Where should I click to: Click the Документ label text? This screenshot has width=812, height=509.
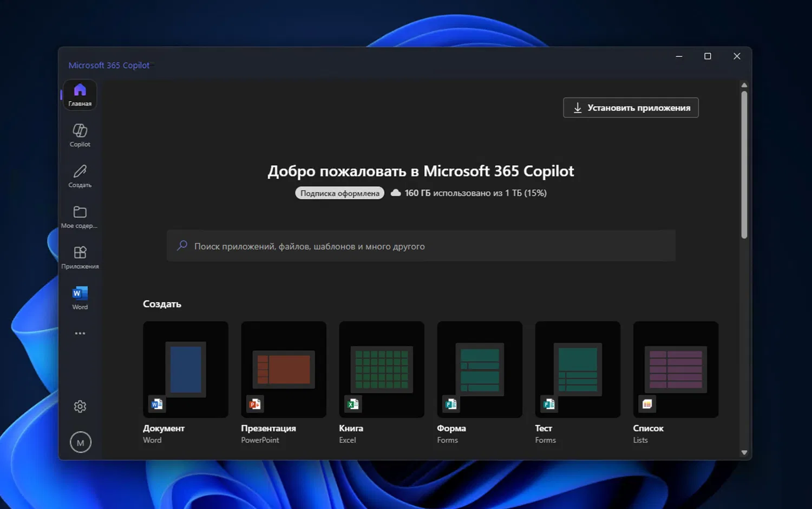coord(163,428)
